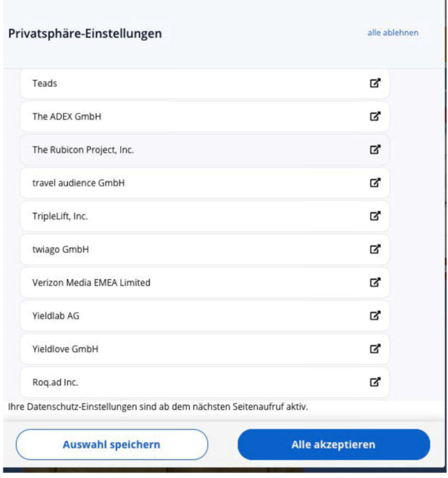Reject all via 'alle ablehnen' link
The width and height of the screenshot is (448, 478).
393,33
